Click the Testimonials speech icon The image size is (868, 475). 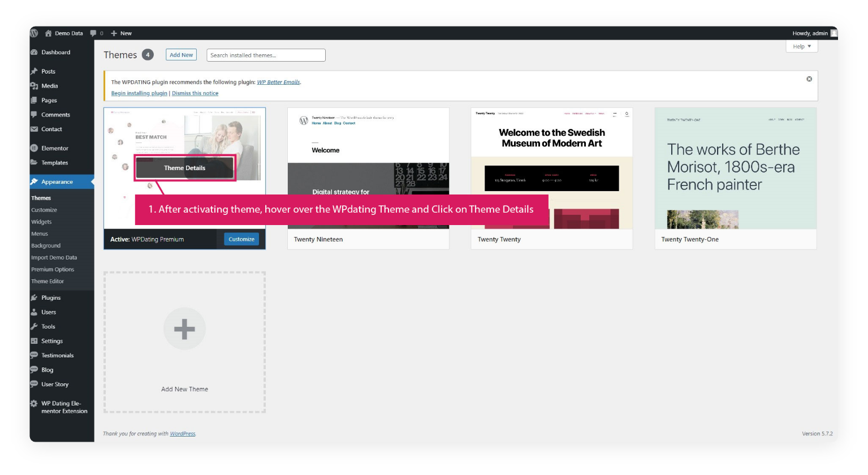[34, 355]
